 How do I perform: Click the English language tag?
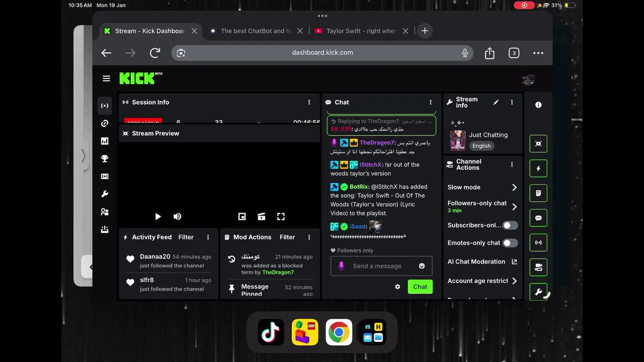point(481,146)
